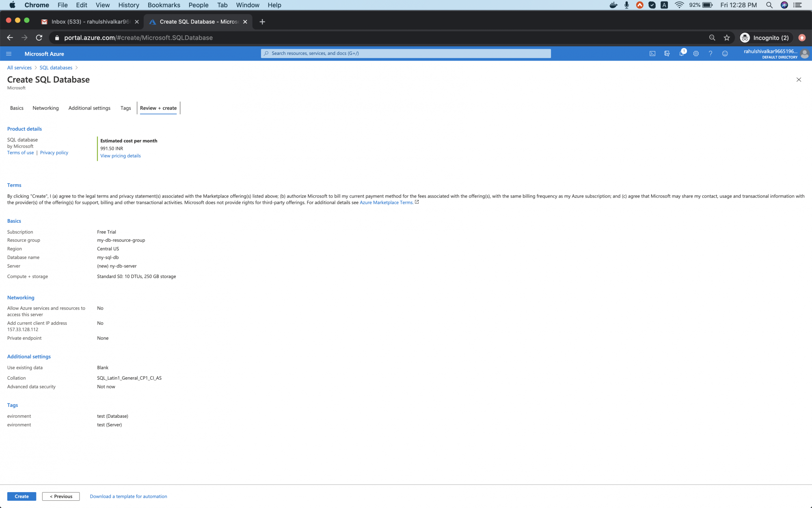Reload the Azure portal page
The height and width of the screenshot is (508, 812).
(x=39, y=38)
